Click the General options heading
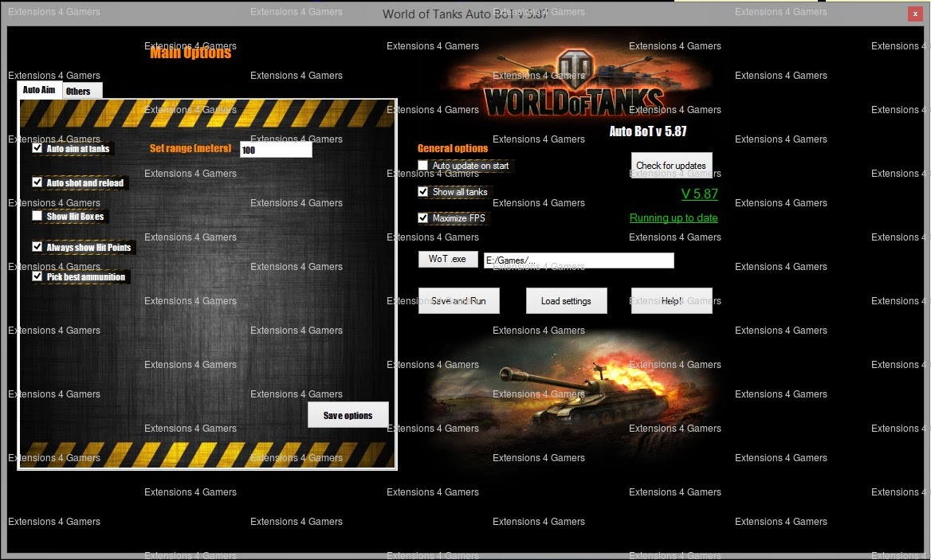The width and height of the screenshot is (931, 560). [453, 148]
